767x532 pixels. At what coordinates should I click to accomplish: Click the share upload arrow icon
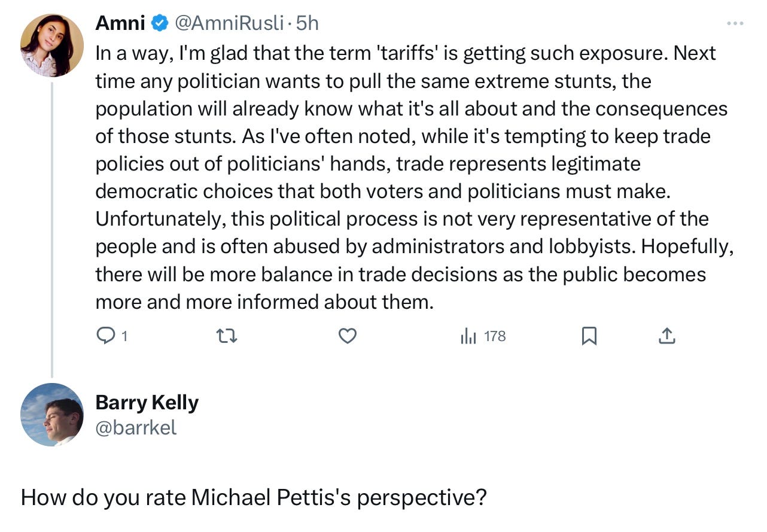(667, 337)
